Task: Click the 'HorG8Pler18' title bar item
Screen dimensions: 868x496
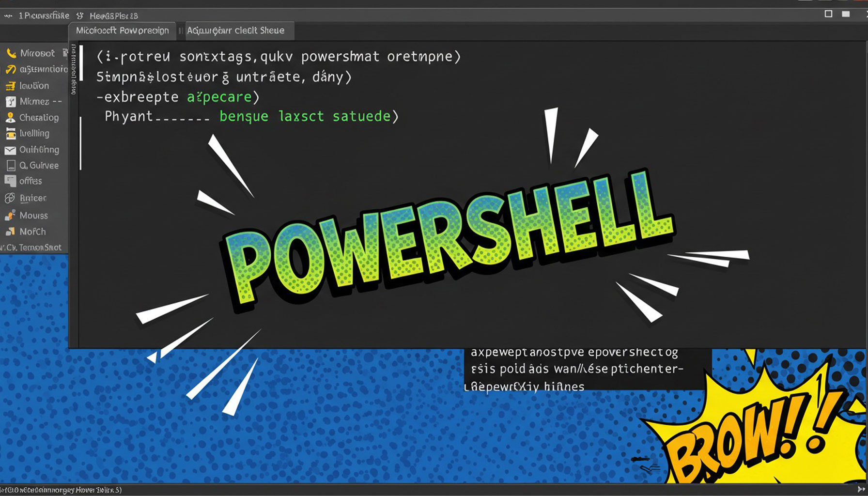Action: [114, 15]
